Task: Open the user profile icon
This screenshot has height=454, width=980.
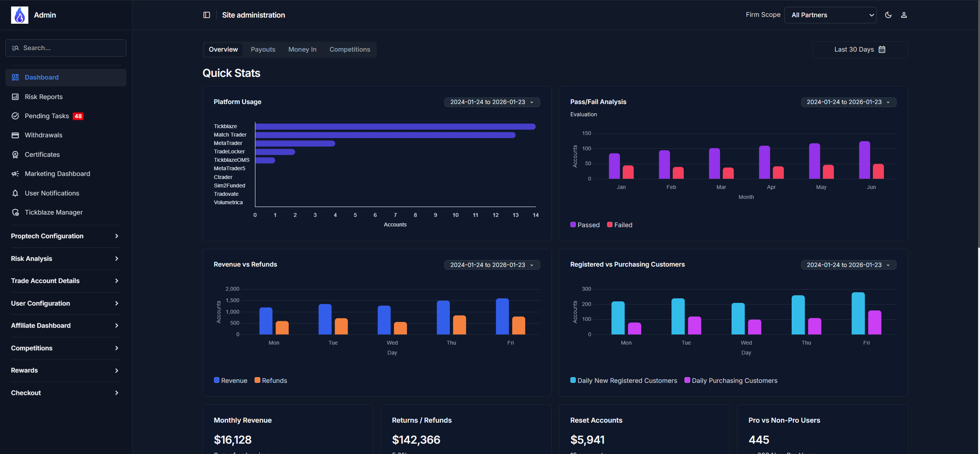Action: click(904, 15)
